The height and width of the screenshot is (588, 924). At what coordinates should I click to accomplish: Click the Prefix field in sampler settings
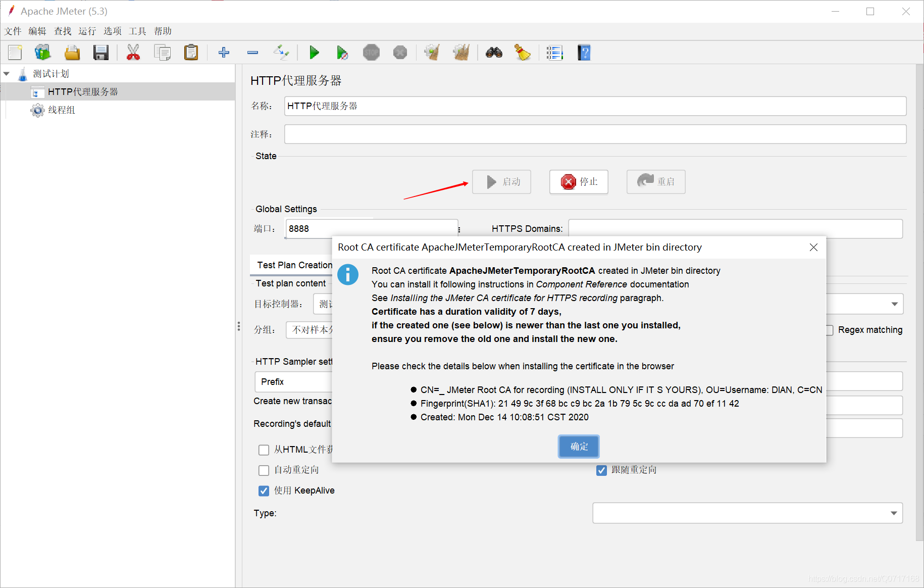tap(293, 382)
